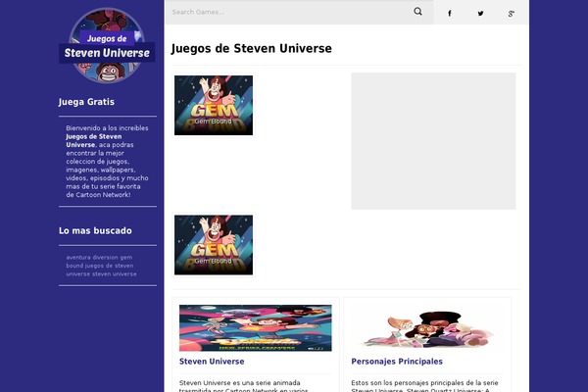This screenshot has width=588, height=392.
Task: Open the Twitter social icon
Action: pos(480,14)
